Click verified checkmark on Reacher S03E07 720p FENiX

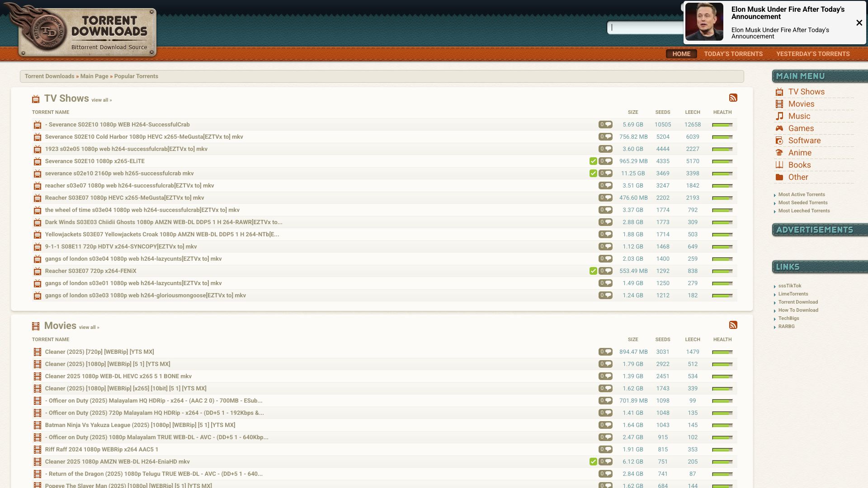pyautogui.click(x=593, y=271)
